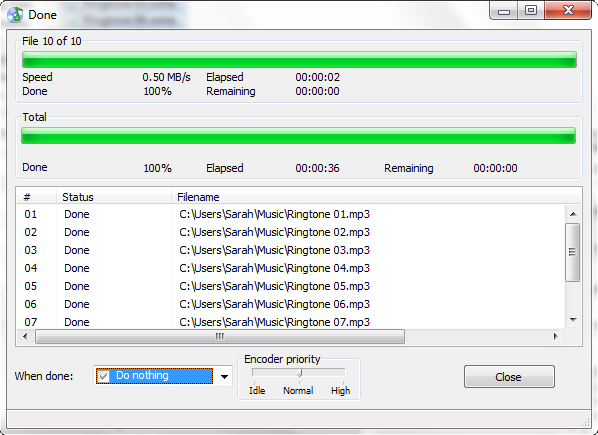This screenshot has height=435, width=598.
Task: Open the When done dropdown arrow
Action: point(224,377)
